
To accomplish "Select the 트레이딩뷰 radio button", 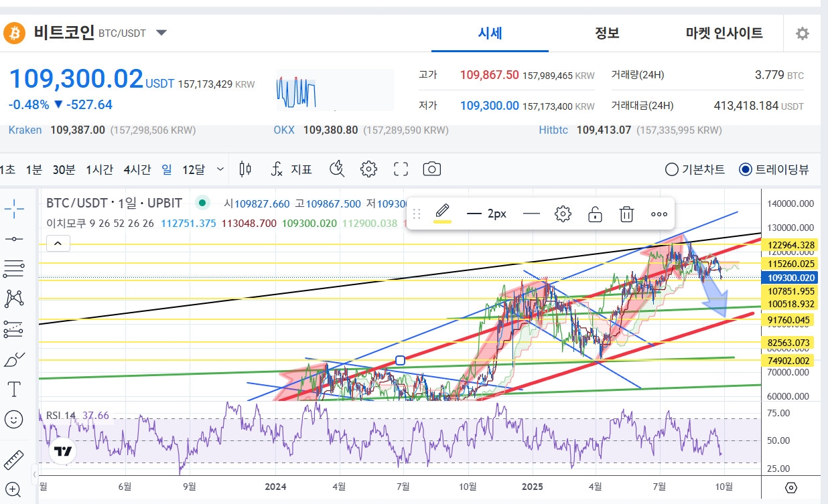I will 745,169.
